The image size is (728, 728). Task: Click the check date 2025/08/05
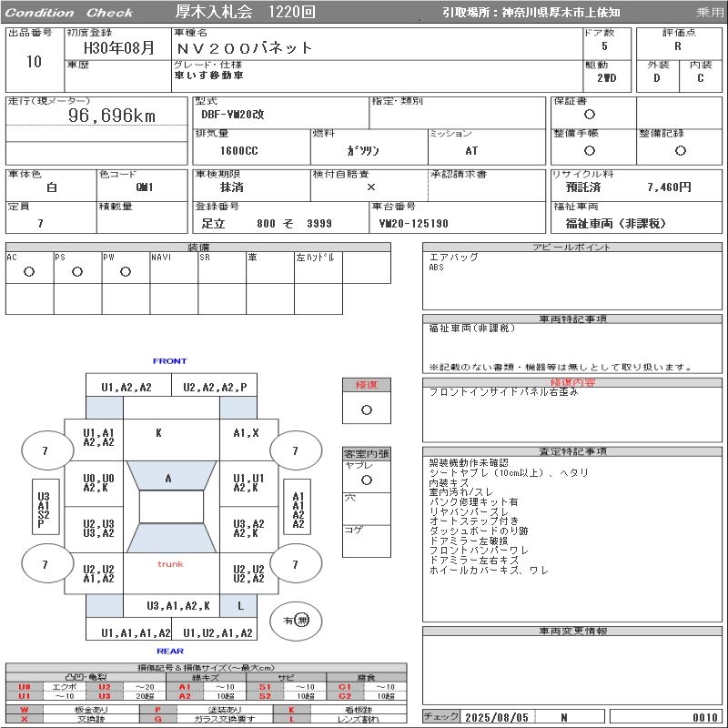(x=496, y=717)
